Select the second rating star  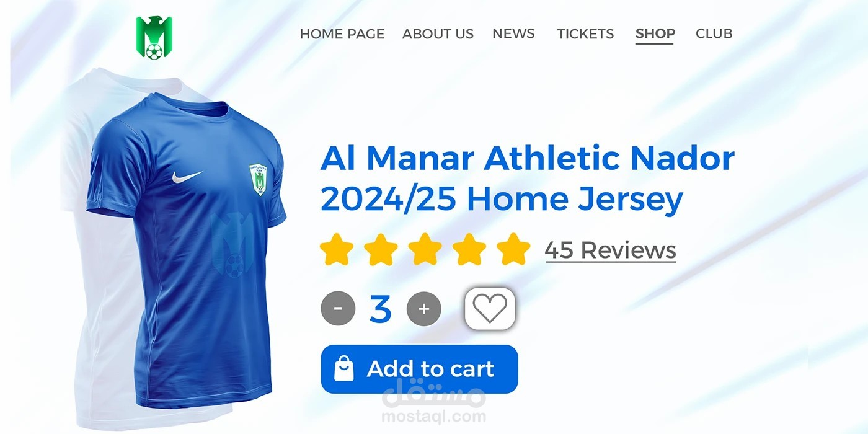coord(381,249)
